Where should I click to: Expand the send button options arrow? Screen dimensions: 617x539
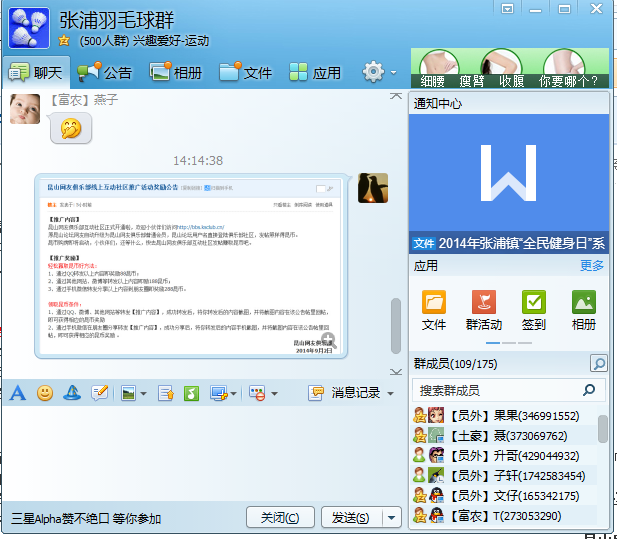coord(392,517)
